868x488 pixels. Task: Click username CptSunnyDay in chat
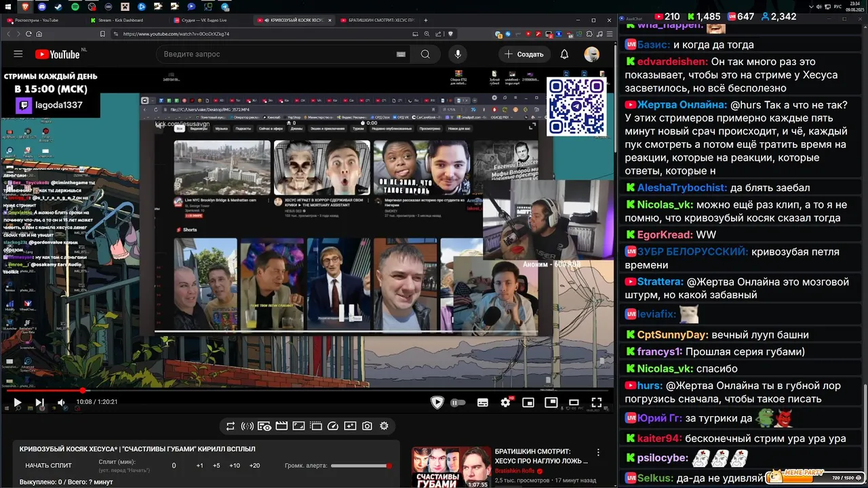click(673, 335)
